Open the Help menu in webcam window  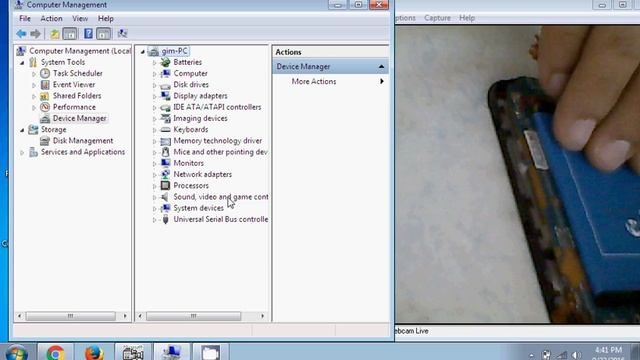point(467,18)
